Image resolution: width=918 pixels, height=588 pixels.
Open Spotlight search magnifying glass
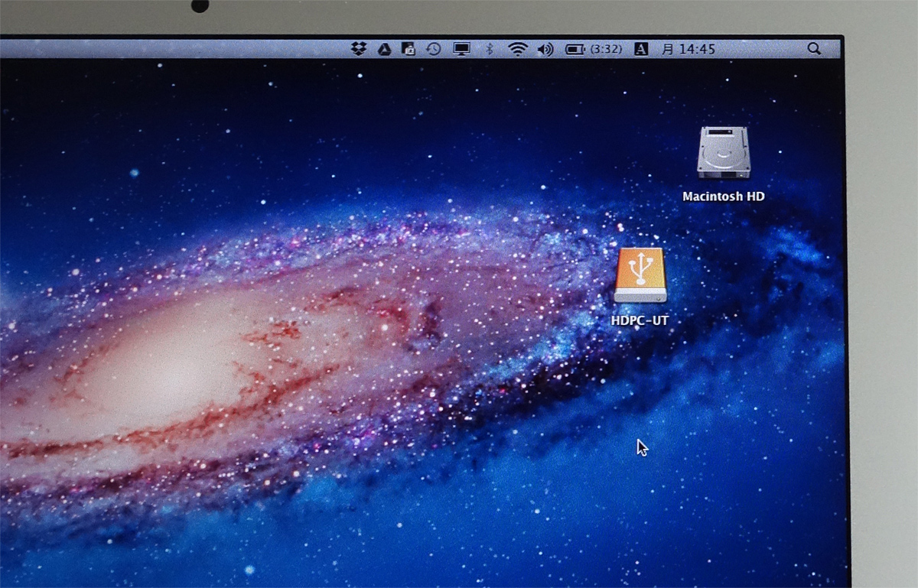coord(814,49)
